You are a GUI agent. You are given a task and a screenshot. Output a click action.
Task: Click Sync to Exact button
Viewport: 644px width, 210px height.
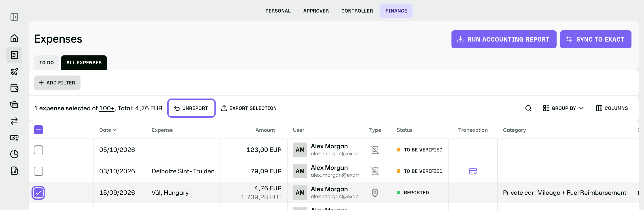point(595,40)
